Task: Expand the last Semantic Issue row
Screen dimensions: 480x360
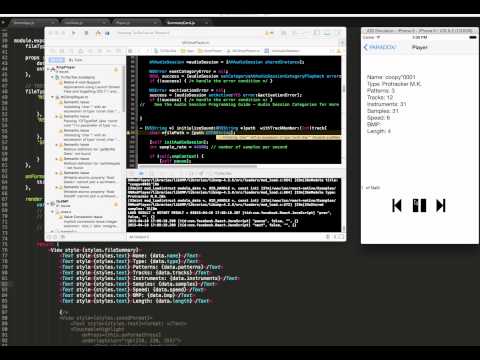Action: coord(57,187)
